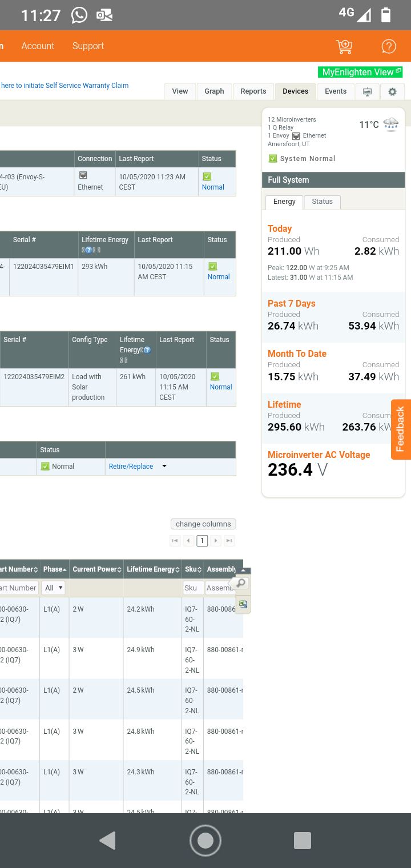Click Envoy Ethernet row status checkmark
Screen dimensions: 411x868
(x=207, y=177)
